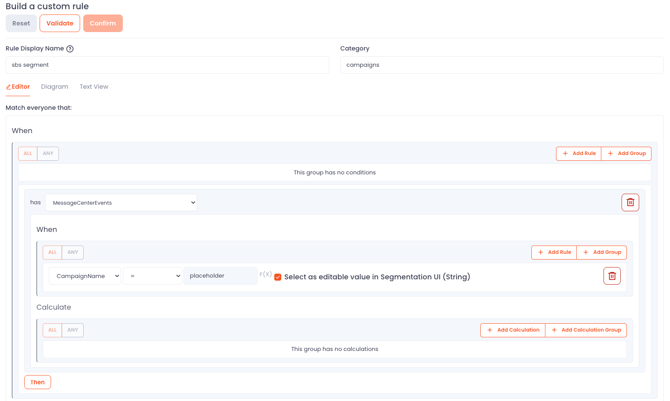Click the Validate button

[60, 23]
